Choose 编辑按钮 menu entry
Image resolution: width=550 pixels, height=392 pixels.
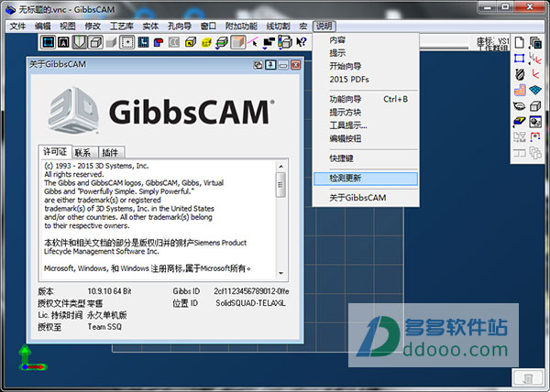click(366, 138)
